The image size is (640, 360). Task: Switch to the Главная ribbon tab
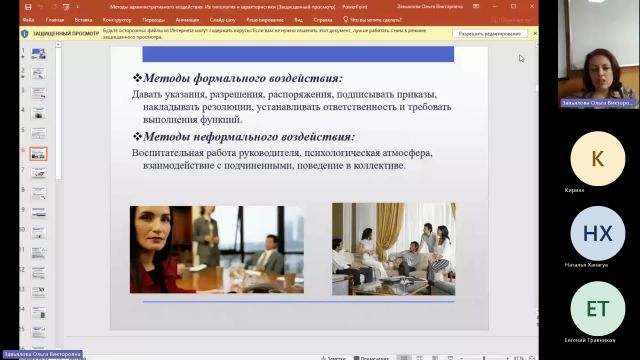click(55, 20)
